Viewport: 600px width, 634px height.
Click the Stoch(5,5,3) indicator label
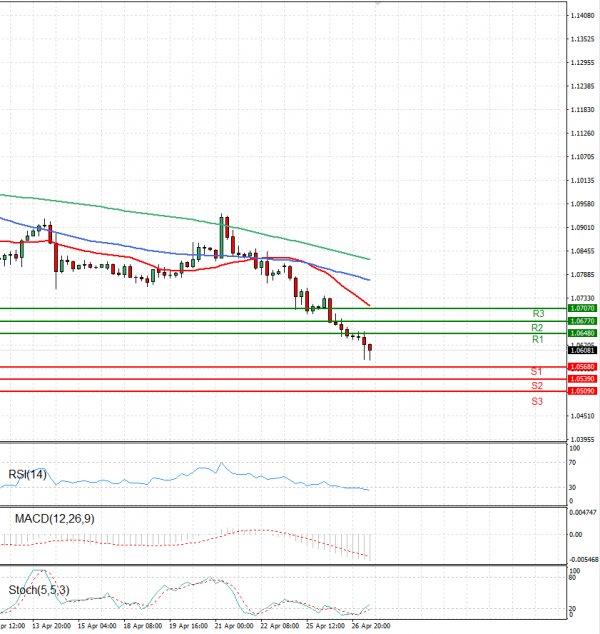(x=39, y=590)
